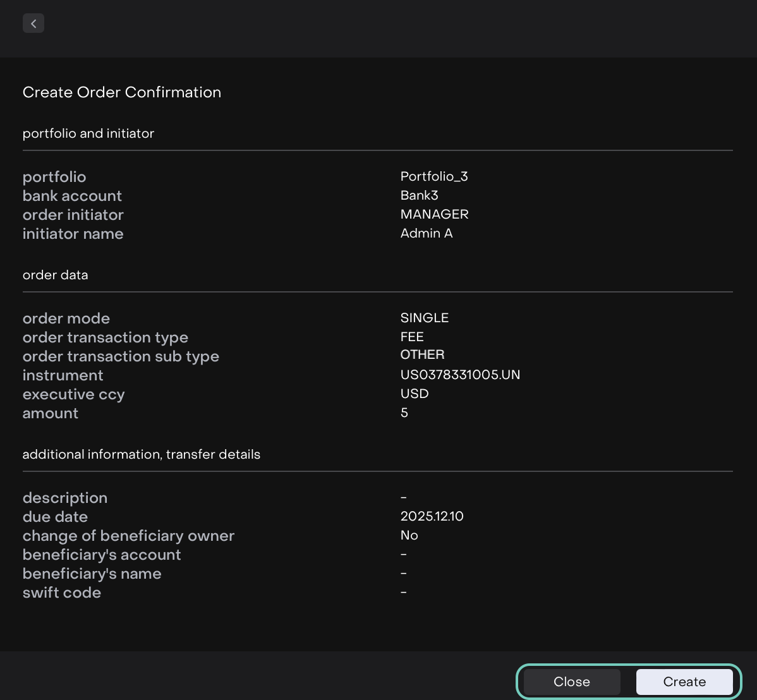Image resolution: width=757 pixels, height=700 pixels.
Task: Select the OTHER transaction sub type value
Action: [422, 354]
